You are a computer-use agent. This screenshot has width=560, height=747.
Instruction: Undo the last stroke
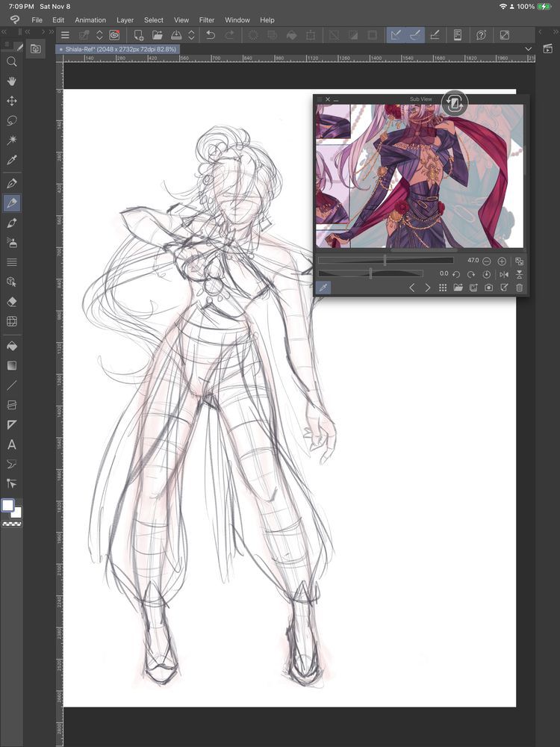click(211, 35)
